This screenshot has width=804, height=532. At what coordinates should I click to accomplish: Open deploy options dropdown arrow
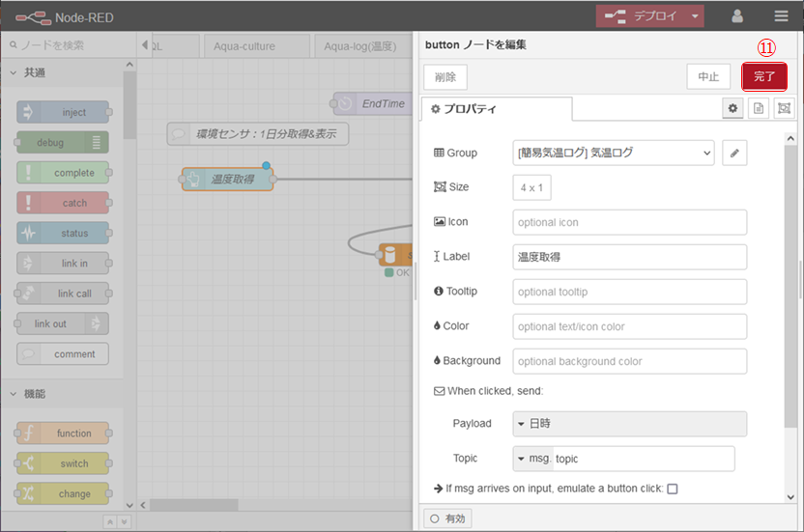click(694, 16)
